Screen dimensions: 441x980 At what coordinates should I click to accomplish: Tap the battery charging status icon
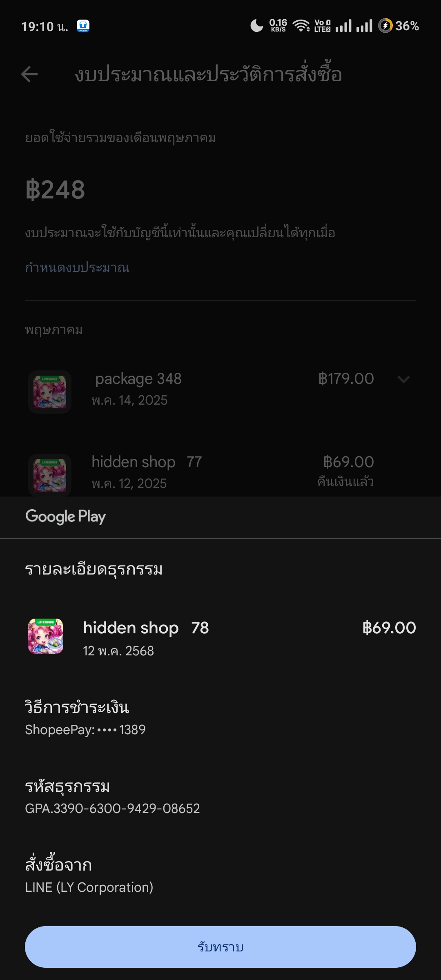coord(385,26)
